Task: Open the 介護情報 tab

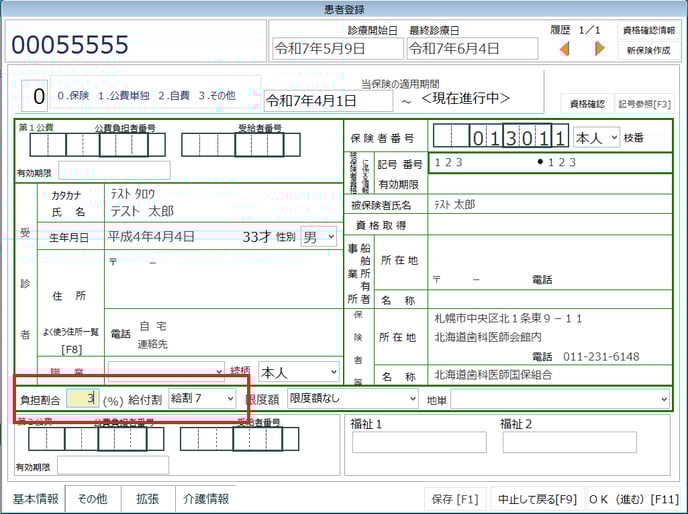Action: point(206,499)
